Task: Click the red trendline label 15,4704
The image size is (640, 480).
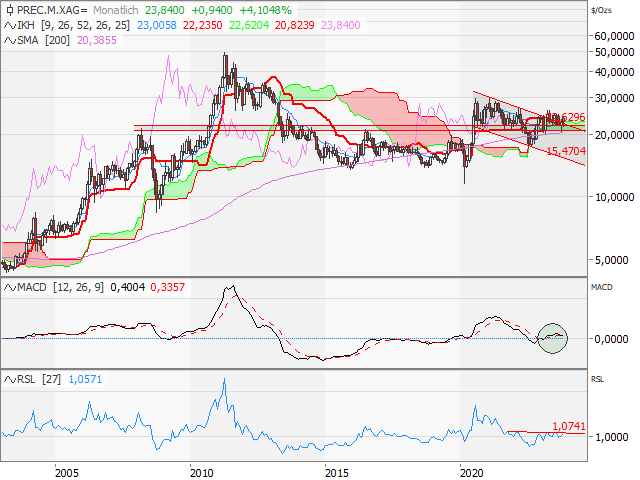Action: [x=566, y=151]
